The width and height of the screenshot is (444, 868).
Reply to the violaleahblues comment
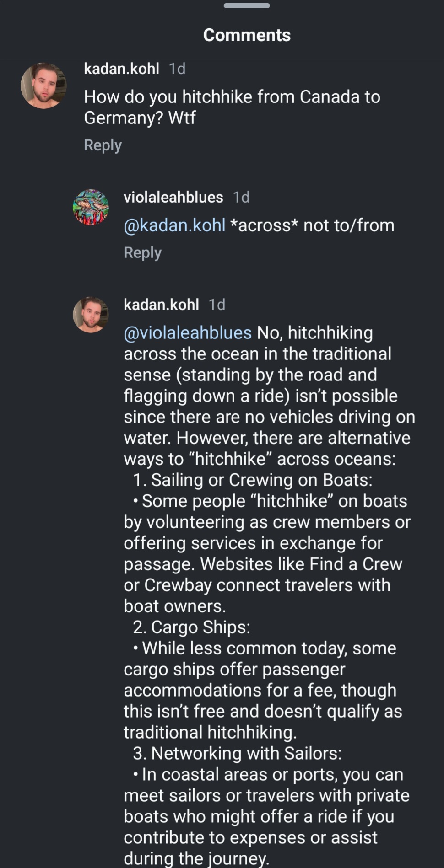coord(142,252)
